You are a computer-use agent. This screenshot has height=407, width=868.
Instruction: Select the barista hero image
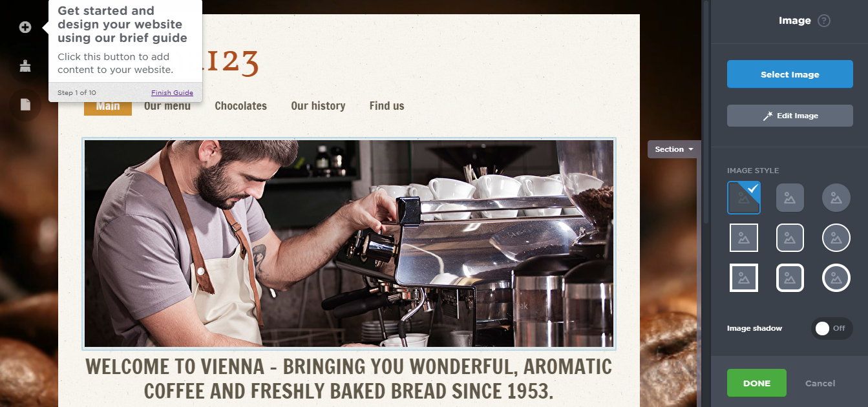pyautogui.click(x=349, y=244)
